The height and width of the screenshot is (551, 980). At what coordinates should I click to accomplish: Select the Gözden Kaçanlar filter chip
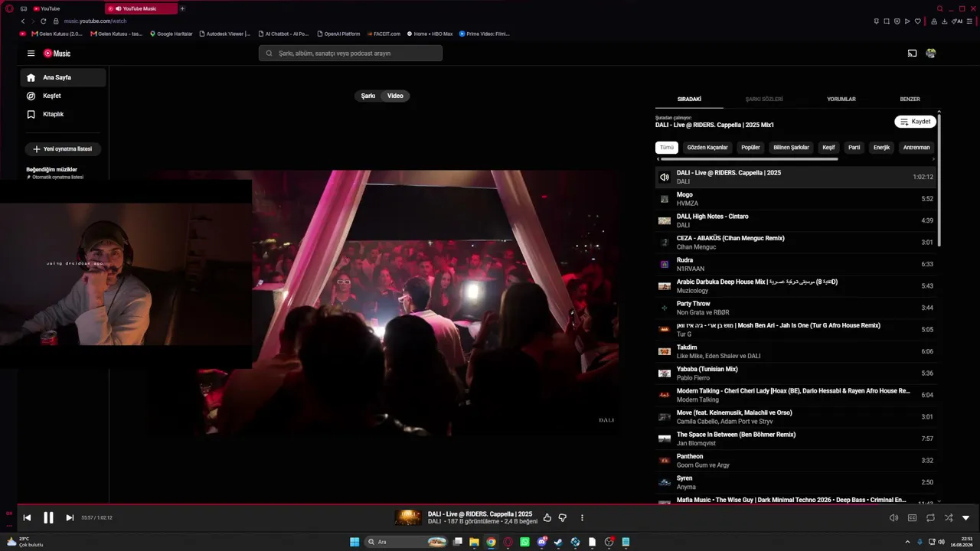707,148
